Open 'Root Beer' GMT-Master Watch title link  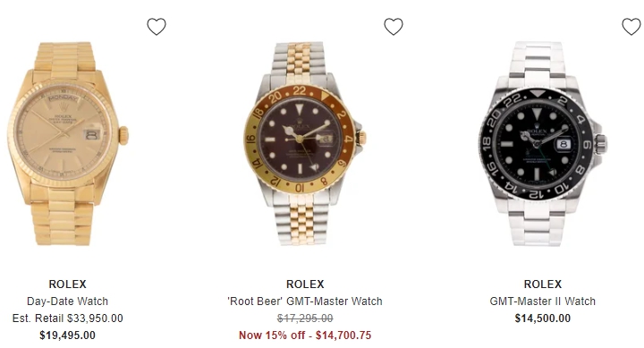[x=305, y=301]
